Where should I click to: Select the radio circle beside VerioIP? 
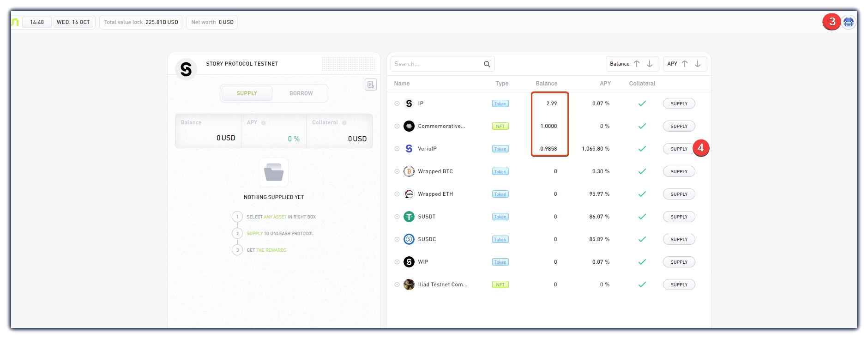coord(397,149)
